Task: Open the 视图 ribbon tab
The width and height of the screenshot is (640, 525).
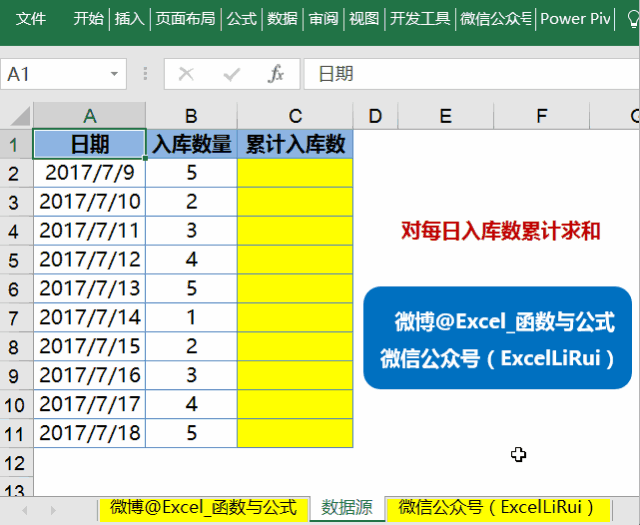Action: coord(364,19)
